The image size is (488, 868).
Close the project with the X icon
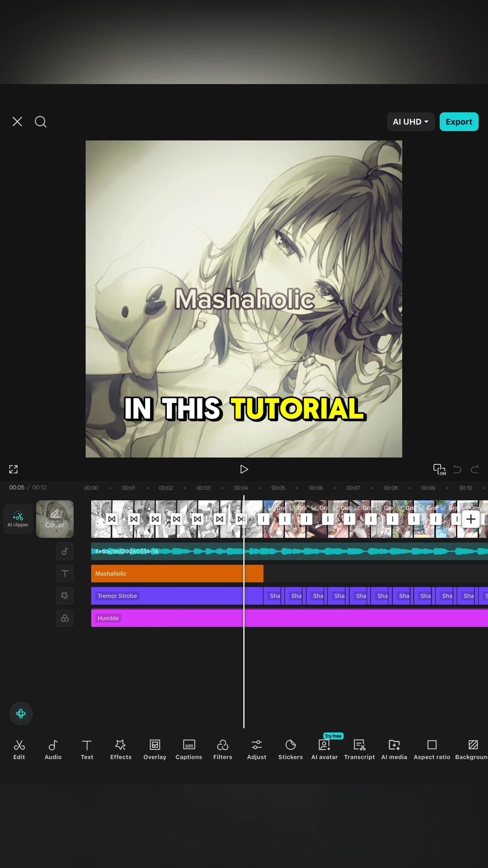17,122
